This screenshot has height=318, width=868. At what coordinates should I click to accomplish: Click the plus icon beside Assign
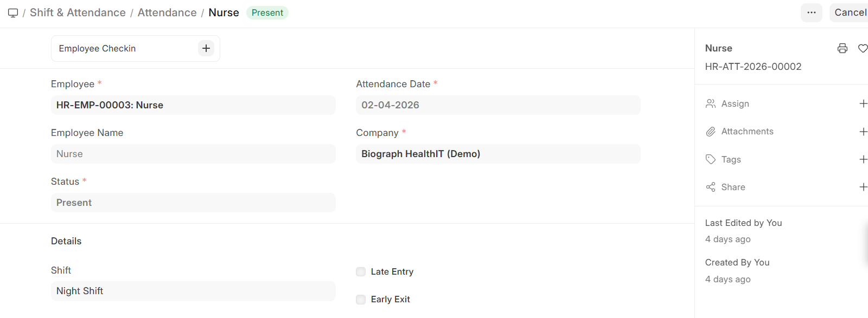863,103
